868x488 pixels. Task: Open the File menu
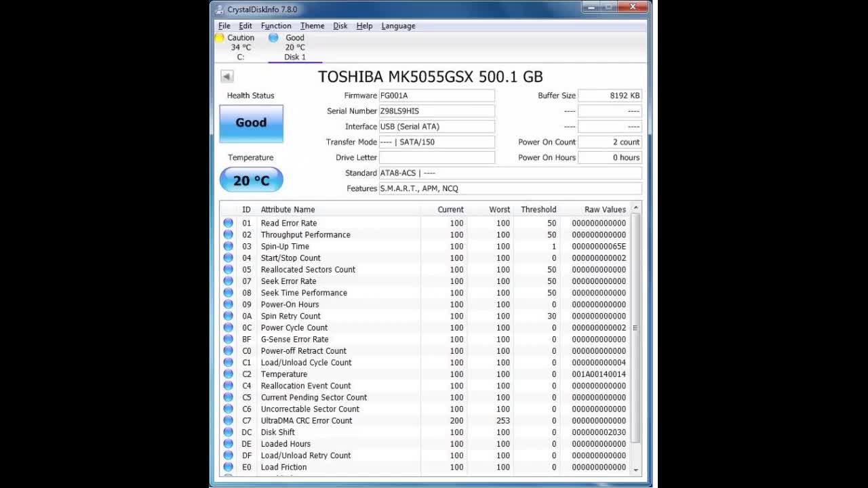coord(224,26)
